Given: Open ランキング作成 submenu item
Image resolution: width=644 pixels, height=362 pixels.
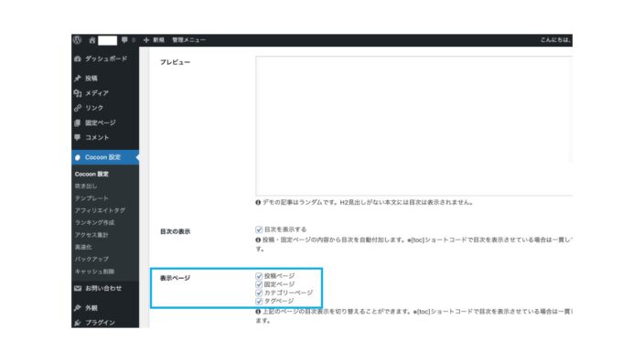Looking at the screenshot, I should point(94,222).
